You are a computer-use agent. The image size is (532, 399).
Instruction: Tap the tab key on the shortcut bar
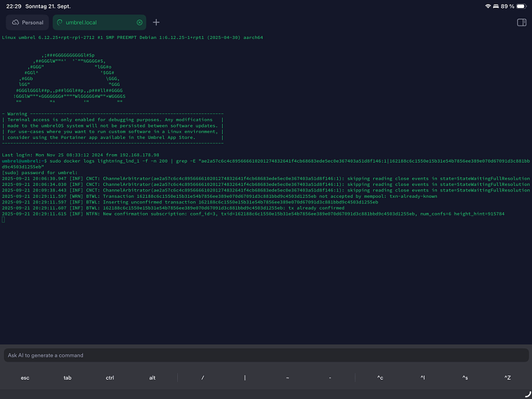click(x=67, y=377)
